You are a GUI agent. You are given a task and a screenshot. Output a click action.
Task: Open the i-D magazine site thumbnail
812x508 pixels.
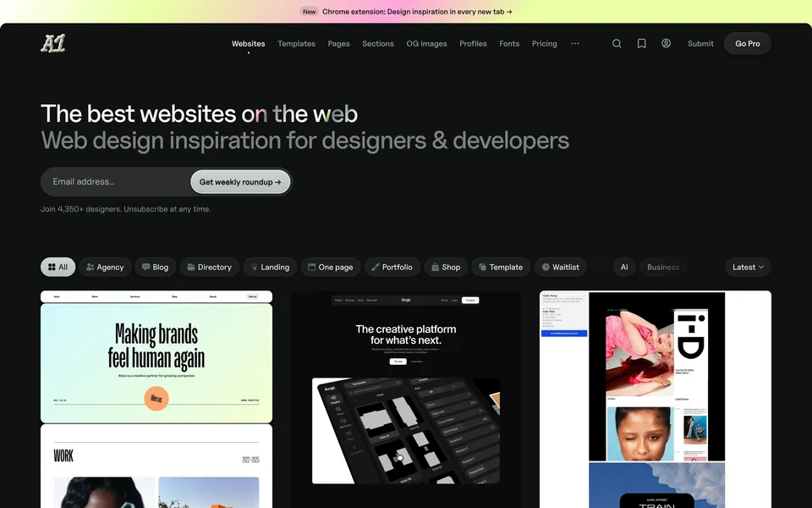pos(655,399)
